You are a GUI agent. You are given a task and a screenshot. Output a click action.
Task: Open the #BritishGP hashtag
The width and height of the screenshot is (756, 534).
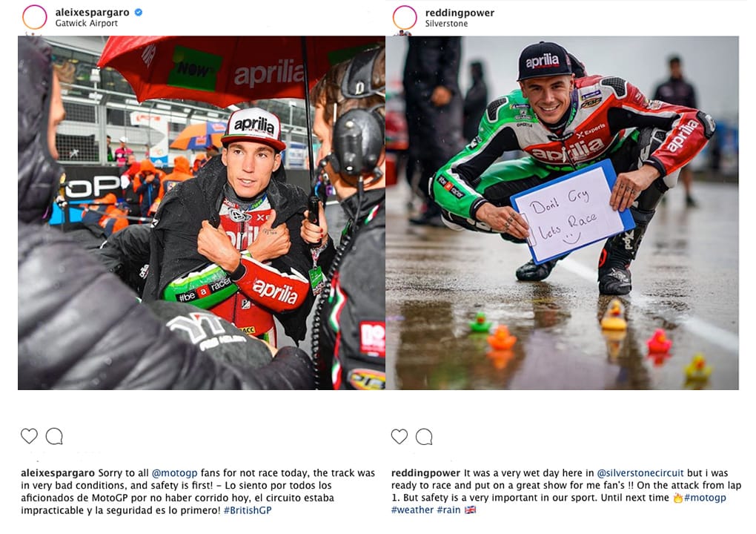pyautogui.click(x=248, y=510)
